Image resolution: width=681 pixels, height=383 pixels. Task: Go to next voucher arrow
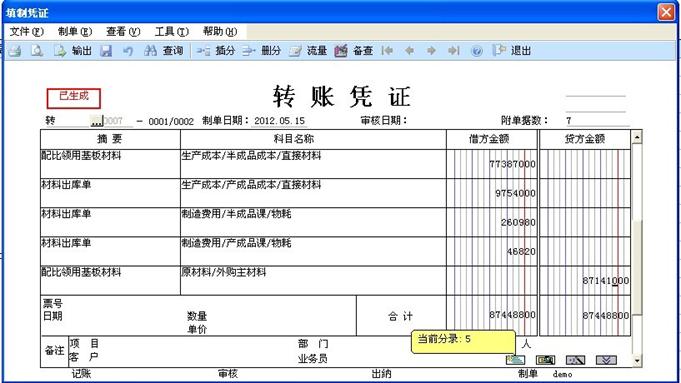pyautogui.click(x=431, y=51)
